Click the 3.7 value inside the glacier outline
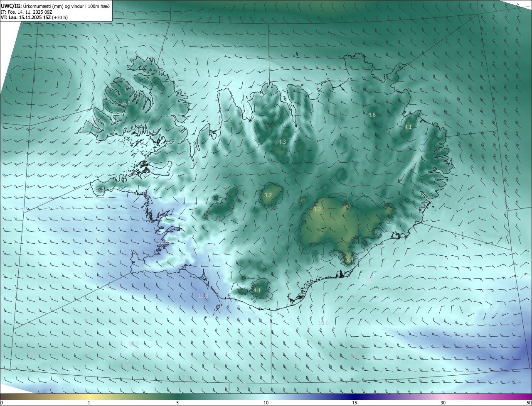Viewport: 532px width, 406px height. (x=268, y=195)
